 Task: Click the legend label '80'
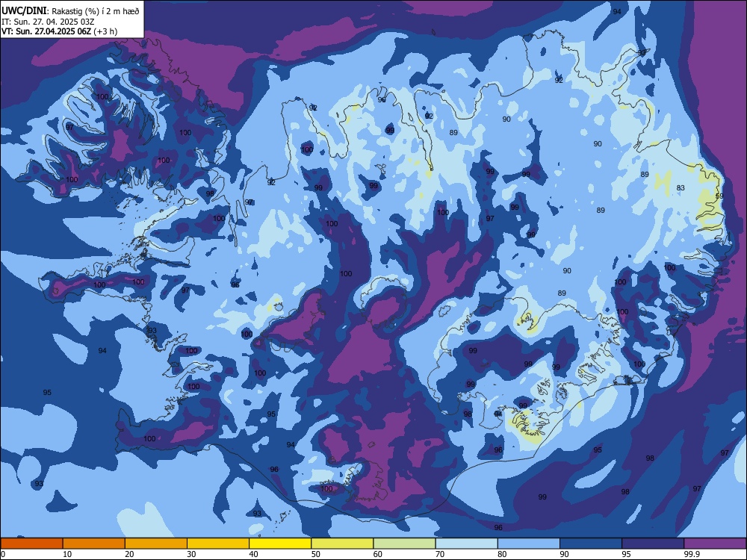[502, 554]
